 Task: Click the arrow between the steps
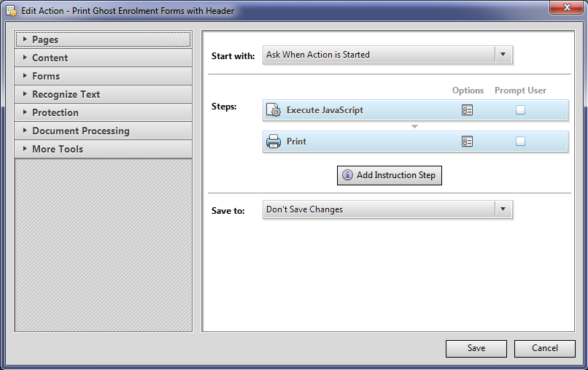(414, 126)
